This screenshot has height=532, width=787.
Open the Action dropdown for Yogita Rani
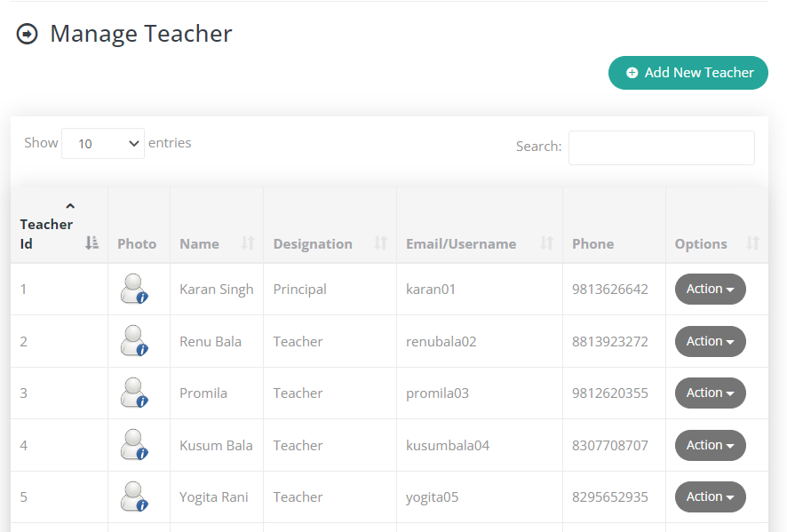point(710,496)
